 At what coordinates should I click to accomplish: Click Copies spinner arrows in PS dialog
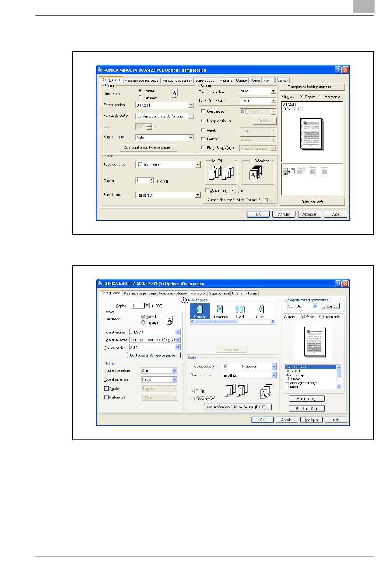[147, 306]
